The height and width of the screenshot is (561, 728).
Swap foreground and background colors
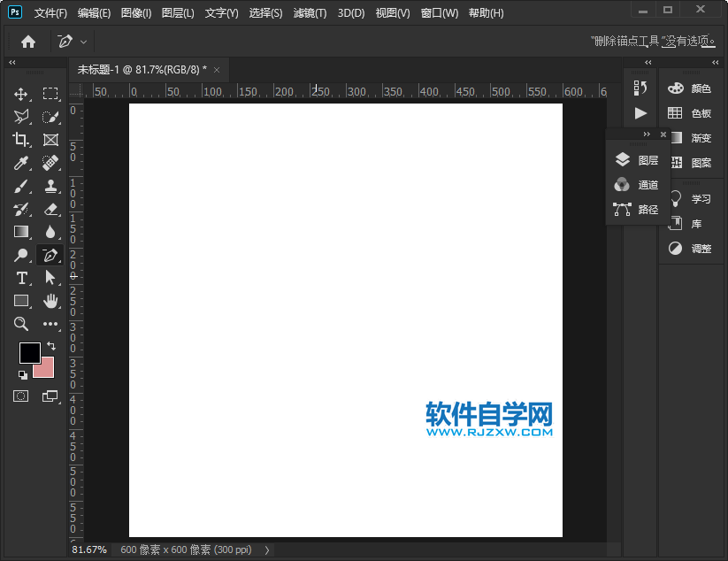pos(51,346)
